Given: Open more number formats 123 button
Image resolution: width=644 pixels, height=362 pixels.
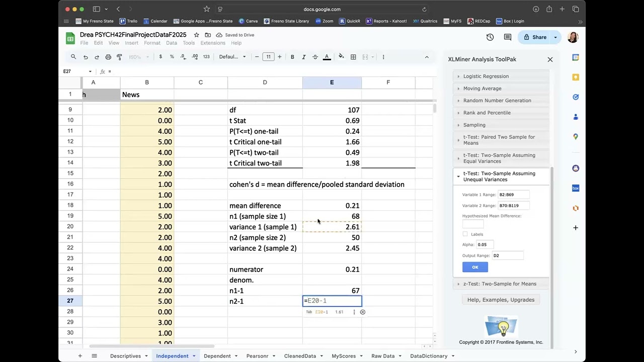Looking at the screenshot, I should point(206,57).
